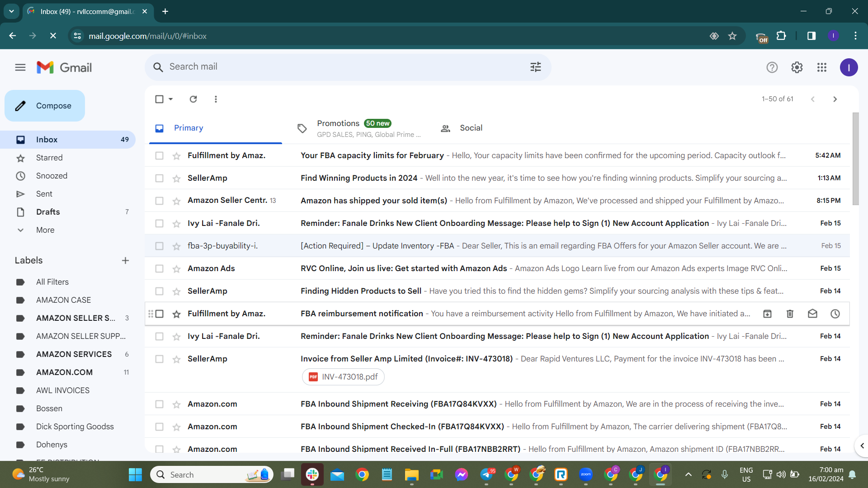The height and width of the screenshot is (488, 868).
Task: Select master checkbox for all conversations
Action: tap(159, 99)
